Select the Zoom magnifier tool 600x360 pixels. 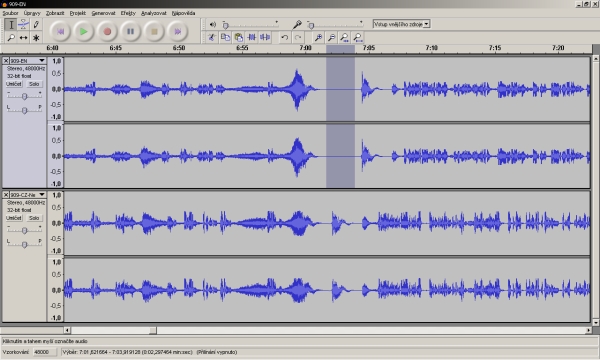pos(11,37)
